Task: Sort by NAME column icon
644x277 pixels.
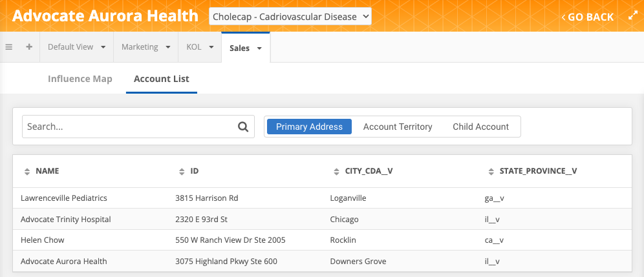Action: point(27,171)
